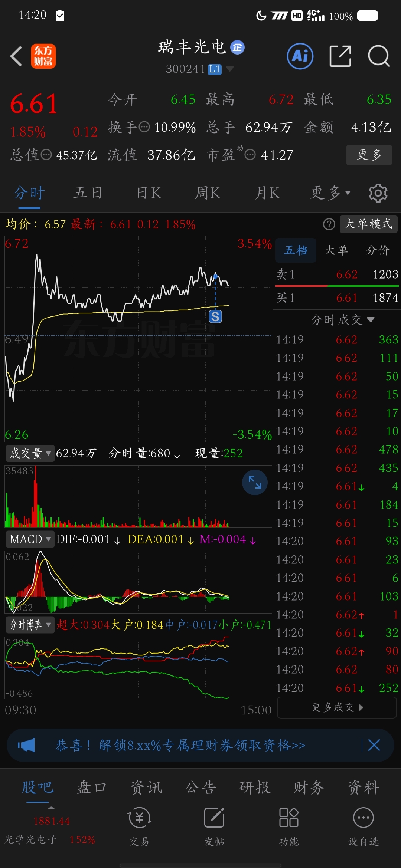Open the AI assistant icon

(x=300, y=56)
